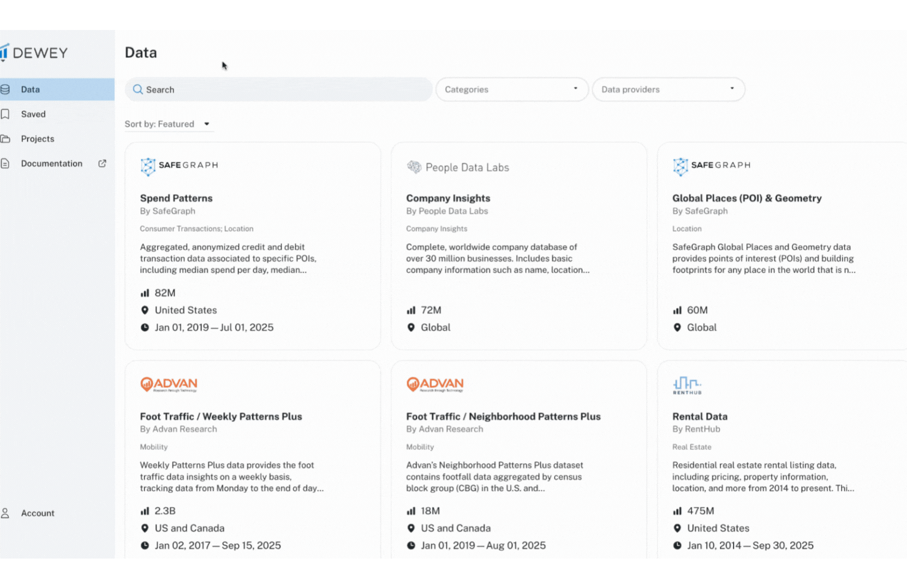The image size is (907, 588).
Task: Click 'United States' on Rental Data card
Action: pyautogui.click(x=718, y=528)
